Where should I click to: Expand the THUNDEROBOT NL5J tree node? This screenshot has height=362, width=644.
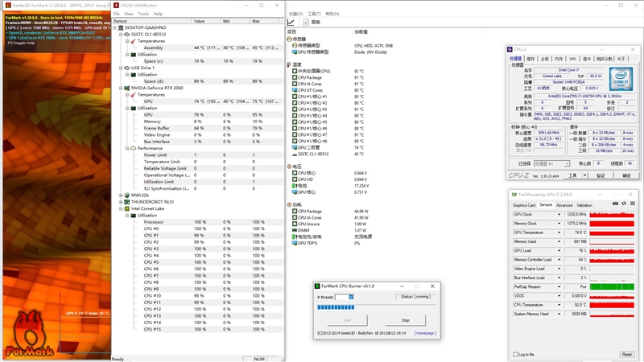click(121, 202)
